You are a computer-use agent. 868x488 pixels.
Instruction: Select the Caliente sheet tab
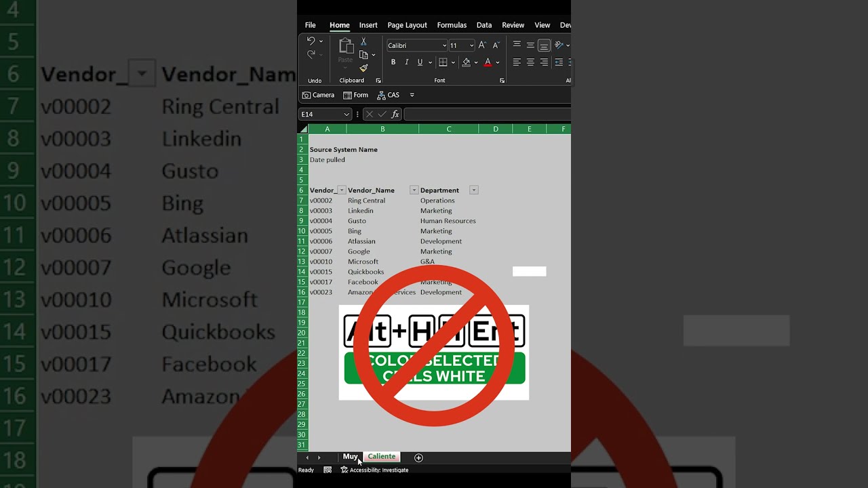(x=382, y=457)
